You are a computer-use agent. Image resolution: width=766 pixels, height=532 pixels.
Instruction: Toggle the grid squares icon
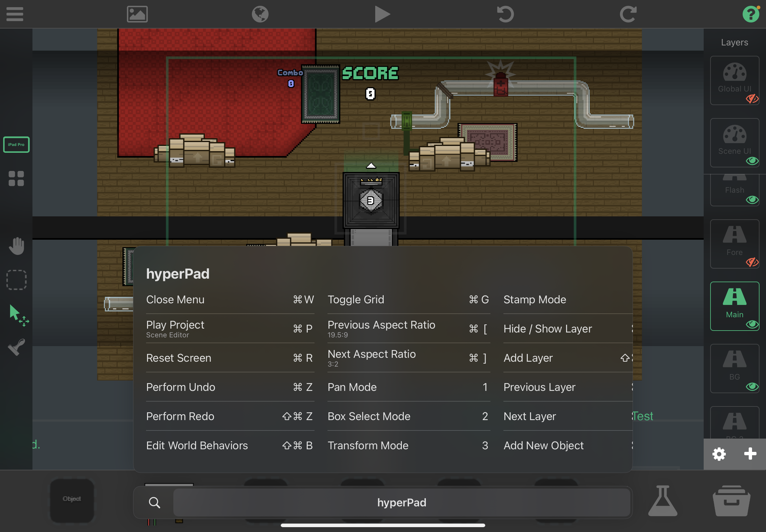pos(16,179)
